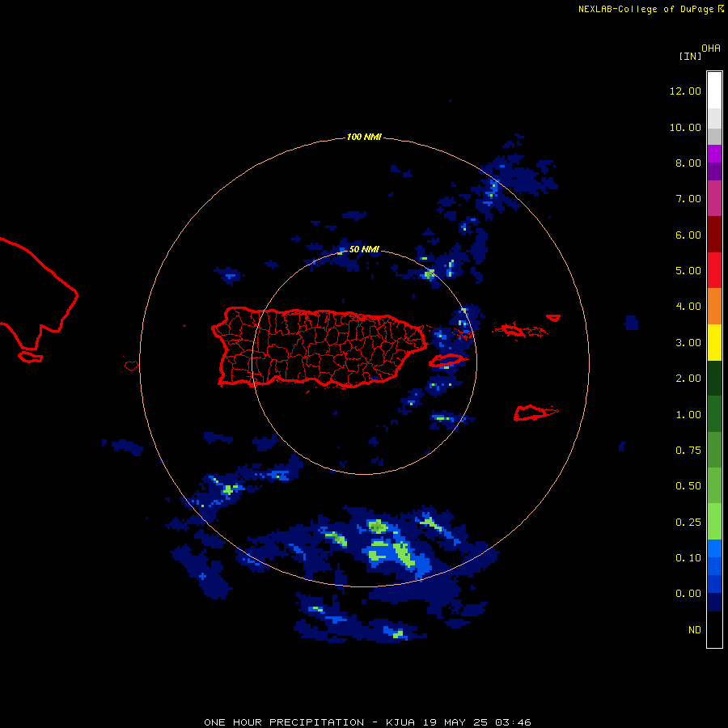Select the 12.00 legend value
Viewport: 728px width, 728px height.
pos(685,91)
